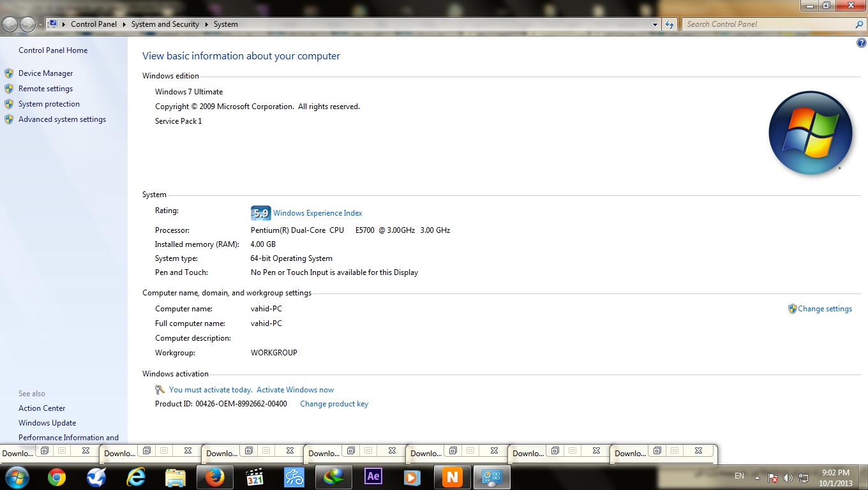
Task: Click the 64-bit Operating System value
Action: pos(292,258)
